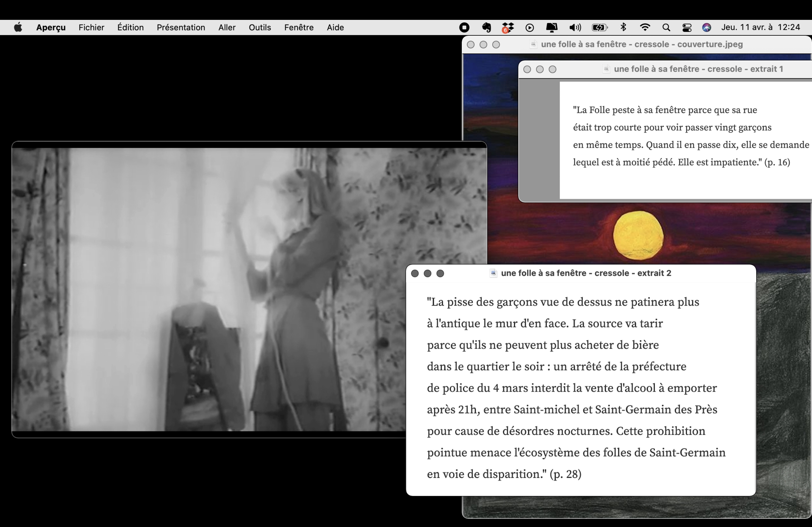Click the document proxy icon in extrait 2 title bar
Image resolution: width=812 pixels, height=527 pixels.
(493, 273)
